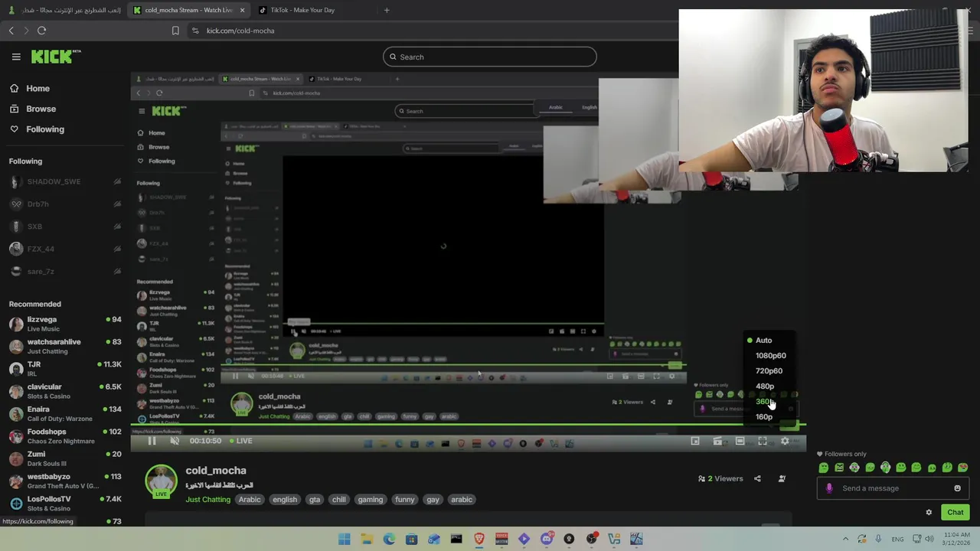Show hidden system tray icons

click(x=845, y=540)
